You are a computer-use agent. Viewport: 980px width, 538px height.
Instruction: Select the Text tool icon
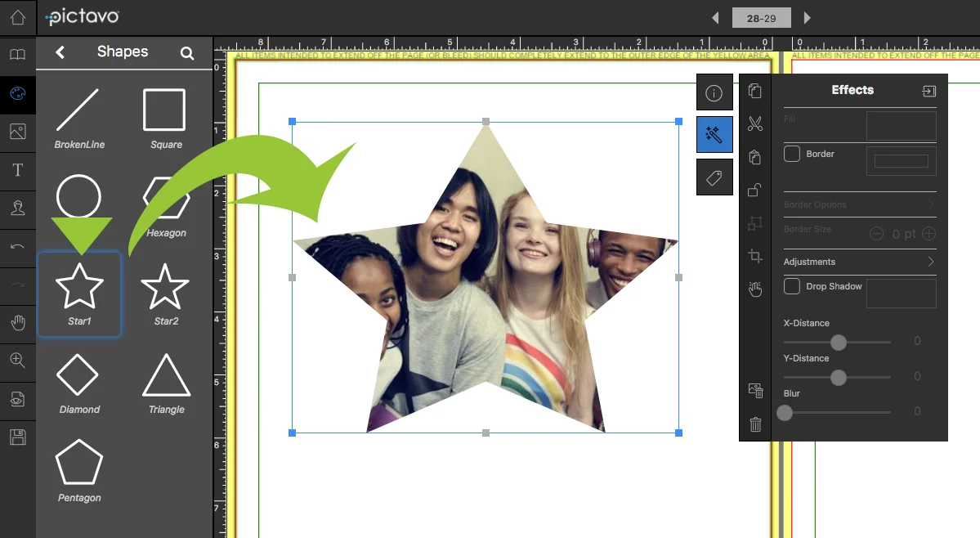17,170
